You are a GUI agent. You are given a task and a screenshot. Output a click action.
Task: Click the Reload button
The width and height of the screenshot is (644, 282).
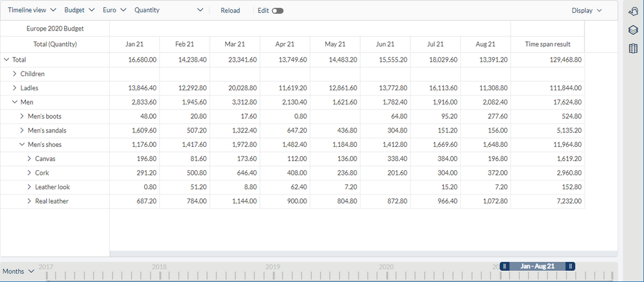click(x=230, y=10)
